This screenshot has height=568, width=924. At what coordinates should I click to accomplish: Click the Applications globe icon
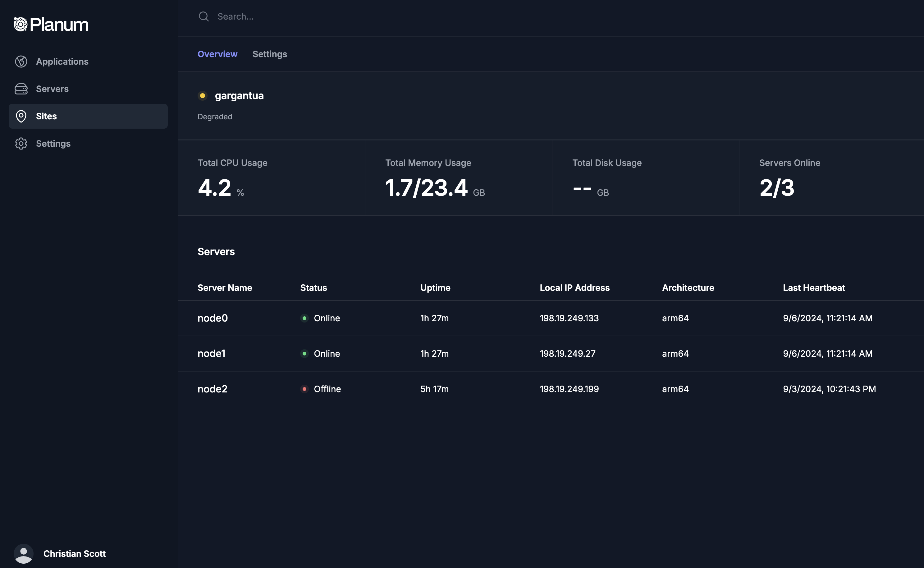pyautogui.click(x=21, y=62)
